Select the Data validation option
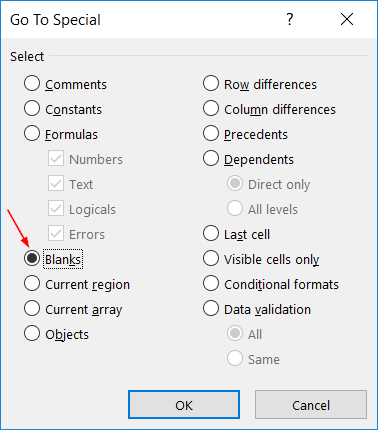The width and height of the screenshot is (378, 430). 211,309
